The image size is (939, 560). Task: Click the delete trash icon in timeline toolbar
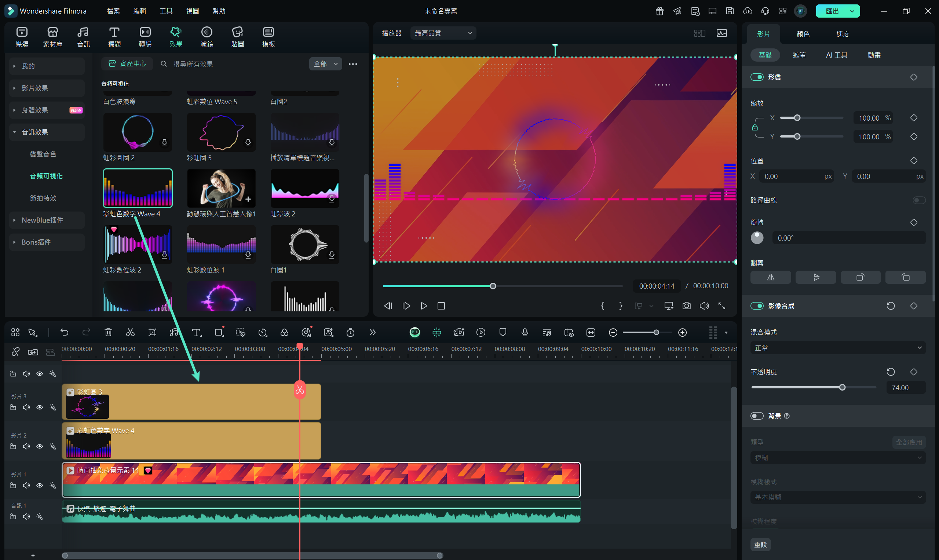(x=108, y=332)
